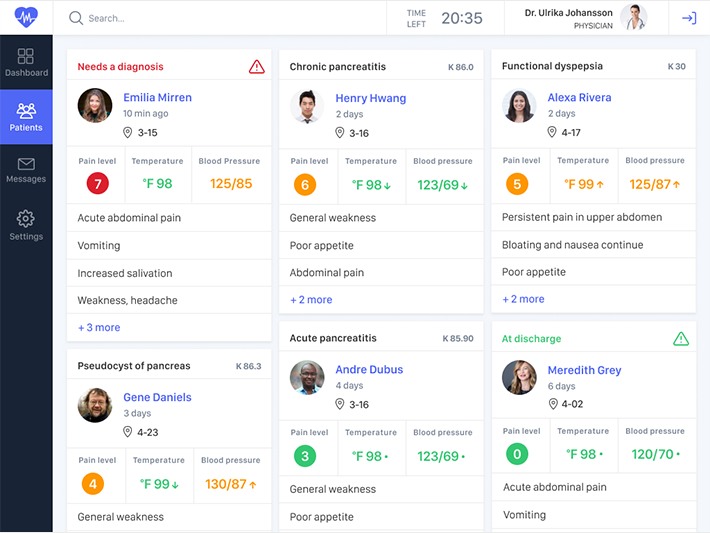Open Messages from the sidebar

[x=26, y=170]
